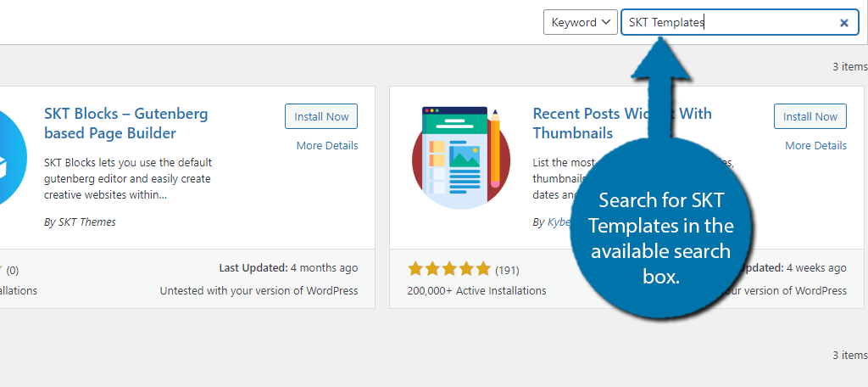Click 'Untested with your version of WordPress' text
Viewport: 868px width, 387px height.
point(259,290)
